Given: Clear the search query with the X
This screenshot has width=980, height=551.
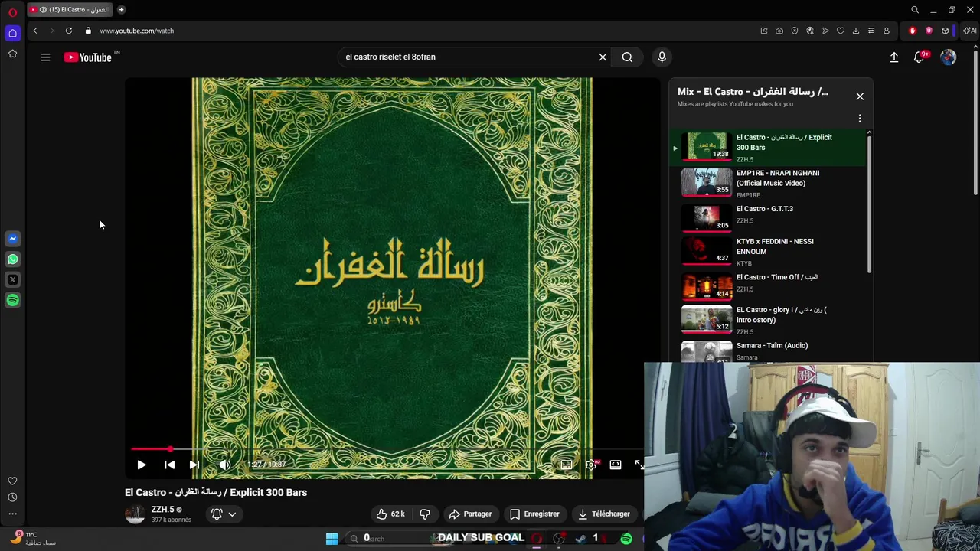Looking at the screenshot, I should pyautogui.click(x=603, y=57).
